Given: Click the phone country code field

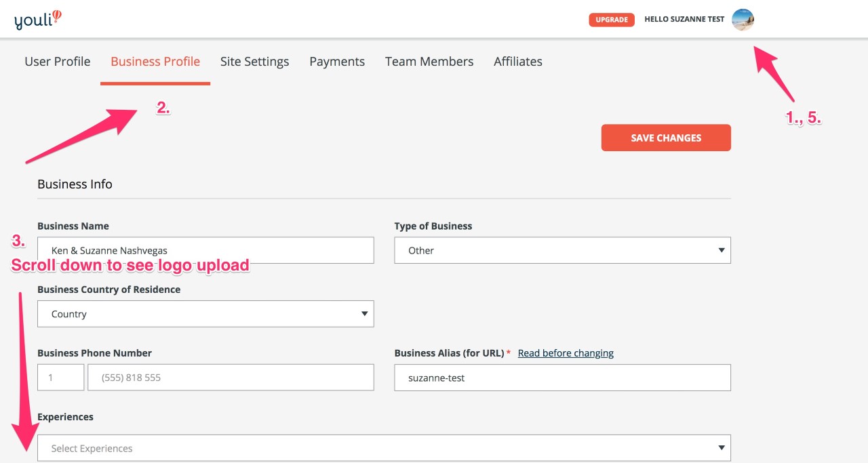Looking at the screenshot, I should (61, 378).
